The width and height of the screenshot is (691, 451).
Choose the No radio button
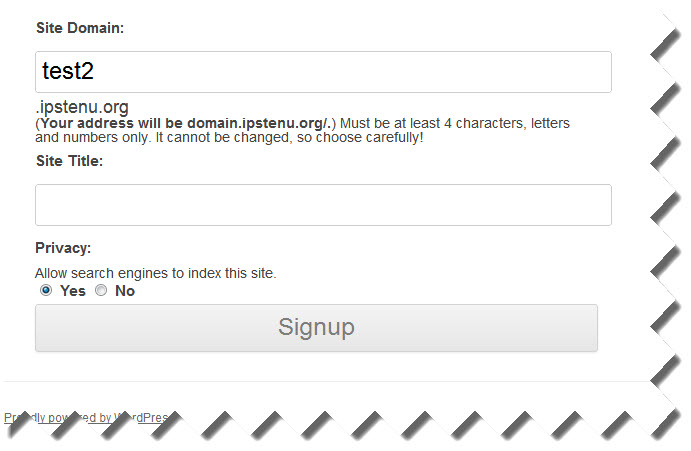click(100, 291)
